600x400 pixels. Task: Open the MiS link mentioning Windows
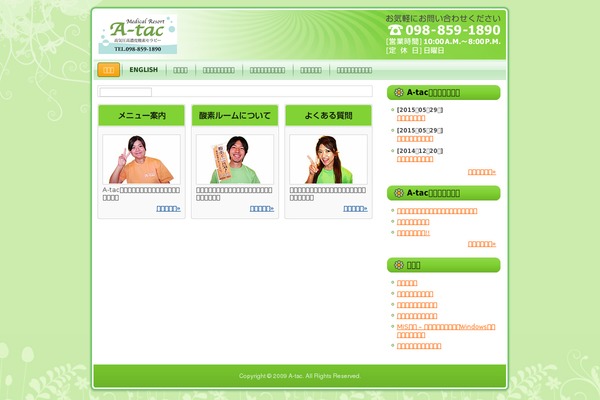pyautogui.click(x=446, y=331)
